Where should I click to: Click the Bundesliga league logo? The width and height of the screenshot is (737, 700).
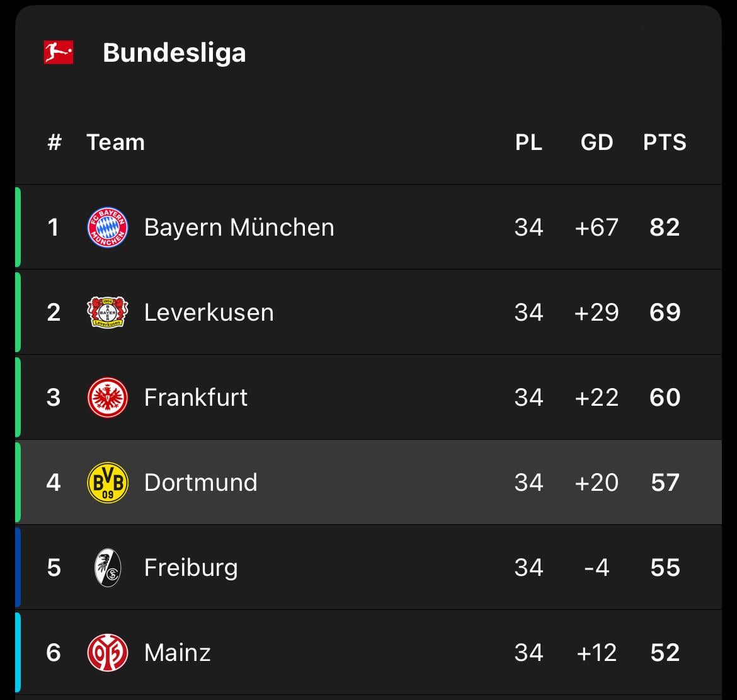click(x=59, y=52)
